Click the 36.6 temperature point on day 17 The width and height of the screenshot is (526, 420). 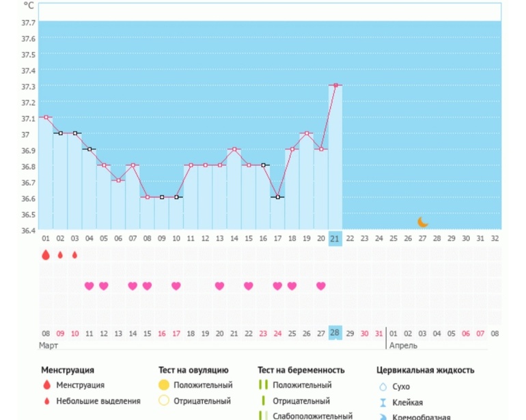[277, 197]
